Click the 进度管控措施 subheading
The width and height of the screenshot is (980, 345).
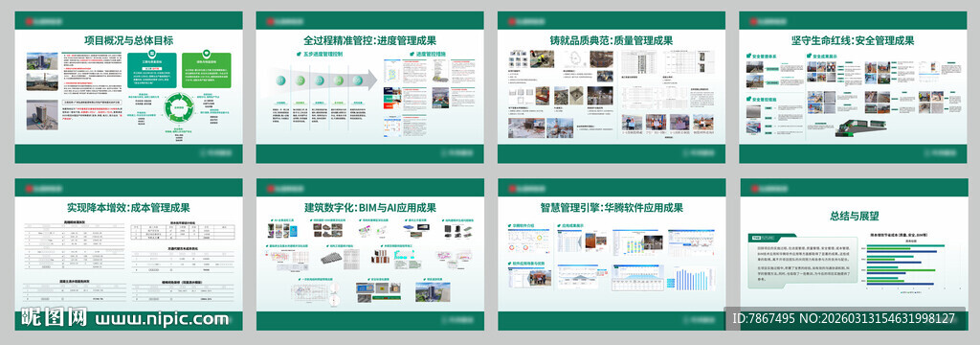(x=431, y=55)
